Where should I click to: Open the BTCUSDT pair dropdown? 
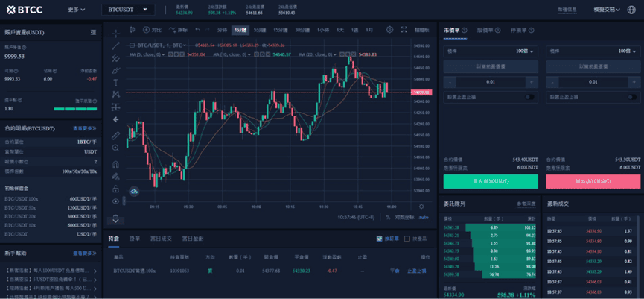click(x=128, y=10)
